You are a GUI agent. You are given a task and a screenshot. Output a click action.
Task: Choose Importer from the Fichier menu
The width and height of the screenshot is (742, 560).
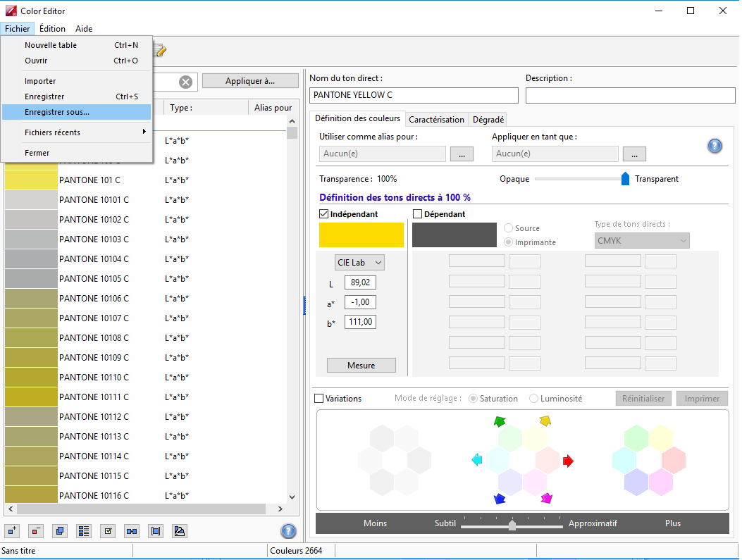coord(77,81)
